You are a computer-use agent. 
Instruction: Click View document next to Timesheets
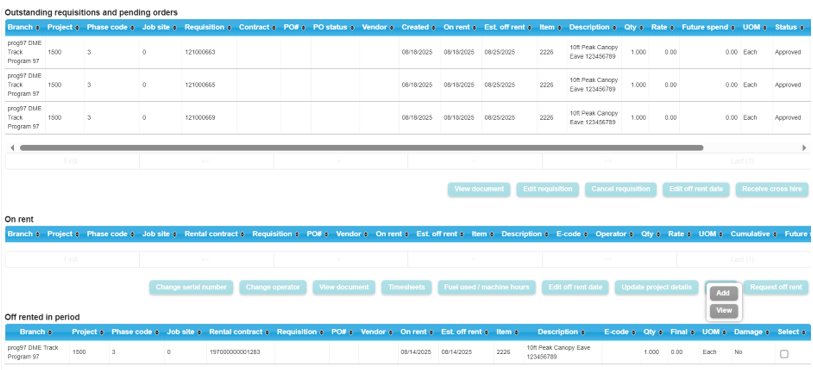(344, 287)
